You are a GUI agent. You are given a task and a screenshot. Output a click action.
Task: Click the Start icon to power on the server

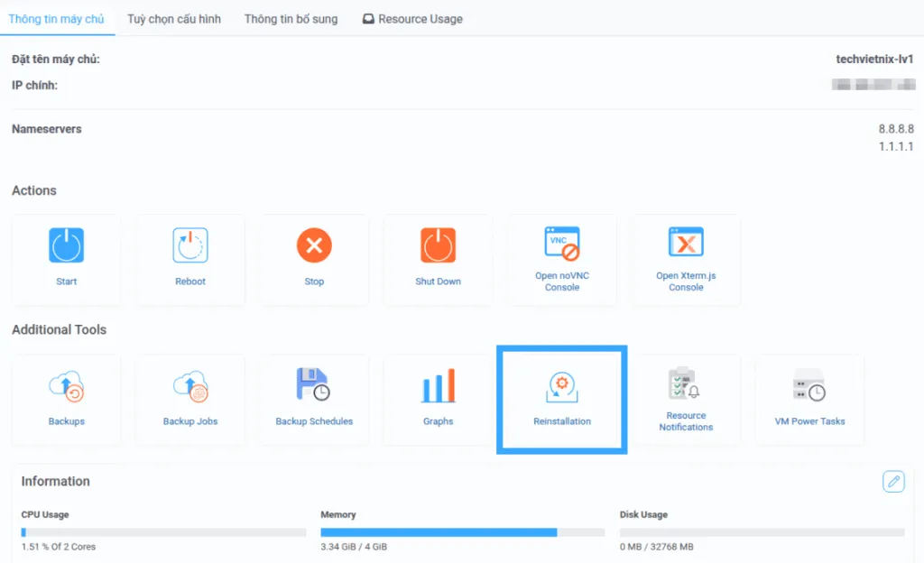pyautogui.click(x=66, y=245)
